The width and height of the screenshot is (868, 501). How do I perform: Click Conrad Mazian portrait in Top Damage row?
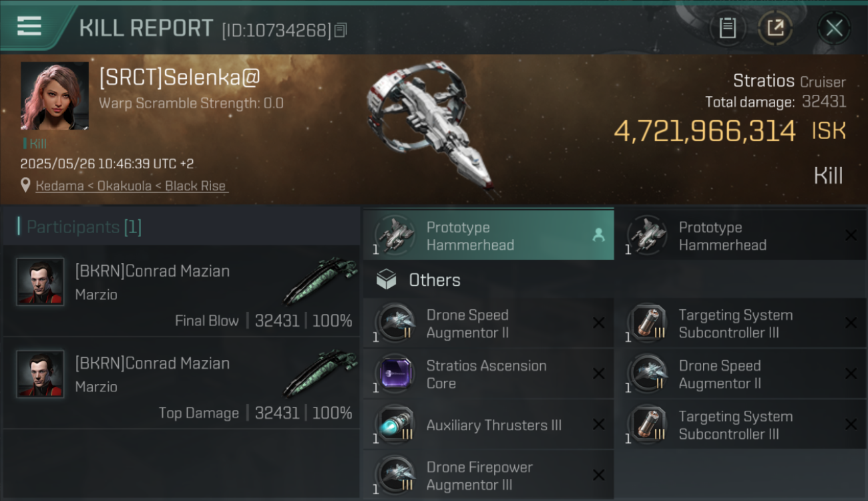[x=40, y=374]
